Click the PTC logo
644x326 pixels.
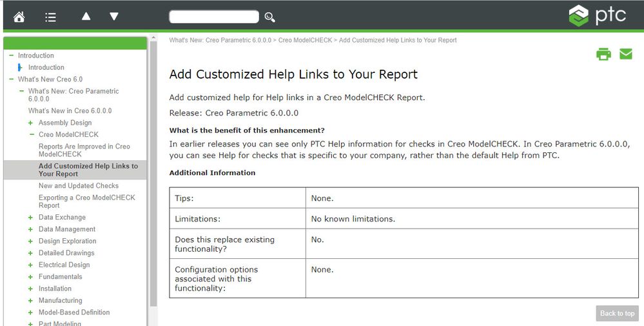click(598, 15)
